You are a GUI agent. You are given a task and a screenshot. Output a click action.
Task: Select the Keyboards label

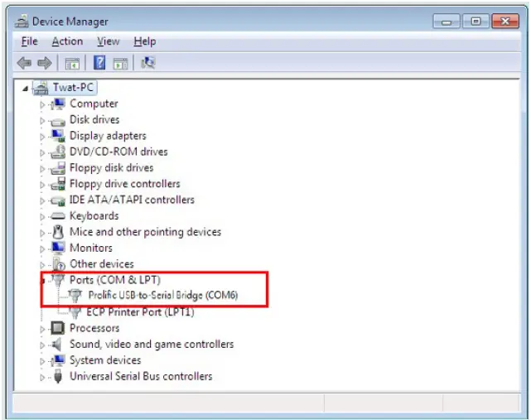(x=94, y=215)
